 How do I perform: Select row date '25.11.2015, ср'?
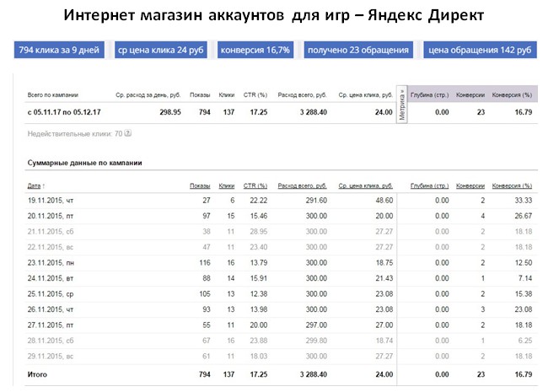tap(51, 294)
